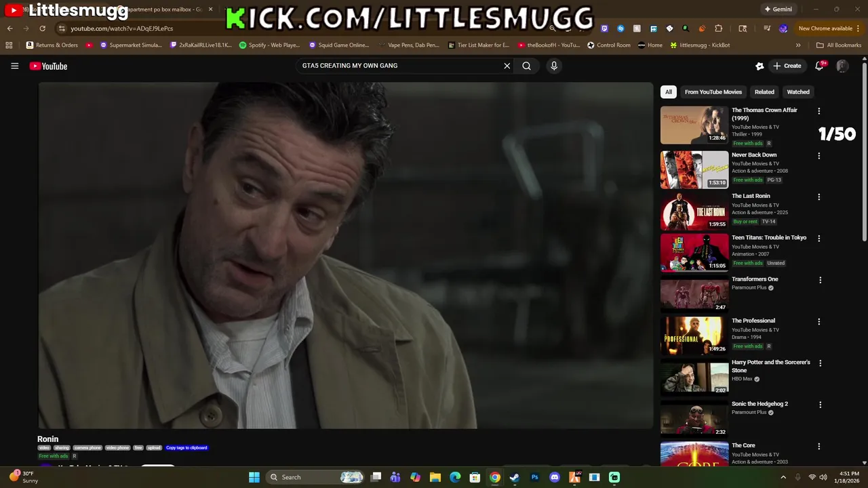
Task: Open the account avatar menu
Action: coord(842,66)
